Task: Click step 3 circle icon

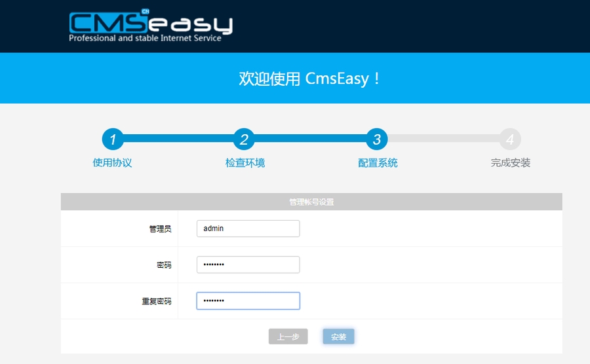Action: click(377, 139)
